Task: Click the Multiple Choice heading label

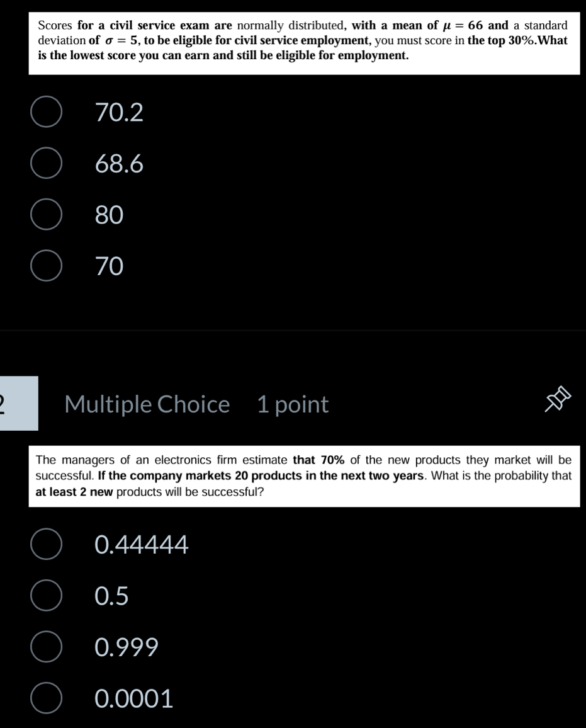Action: (147, 404)
